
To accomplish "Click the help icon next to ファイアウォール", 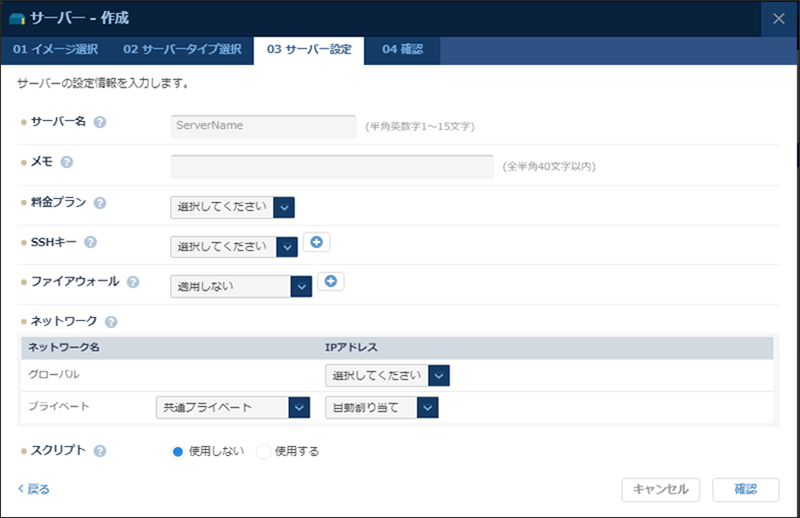I will click(133, 282).
